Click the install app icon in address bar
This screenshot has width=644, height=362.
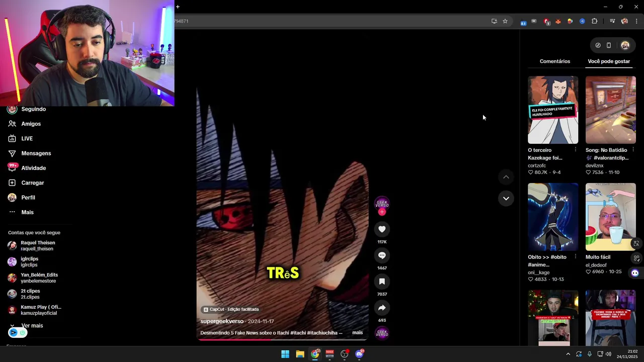[x=494, y=21]
